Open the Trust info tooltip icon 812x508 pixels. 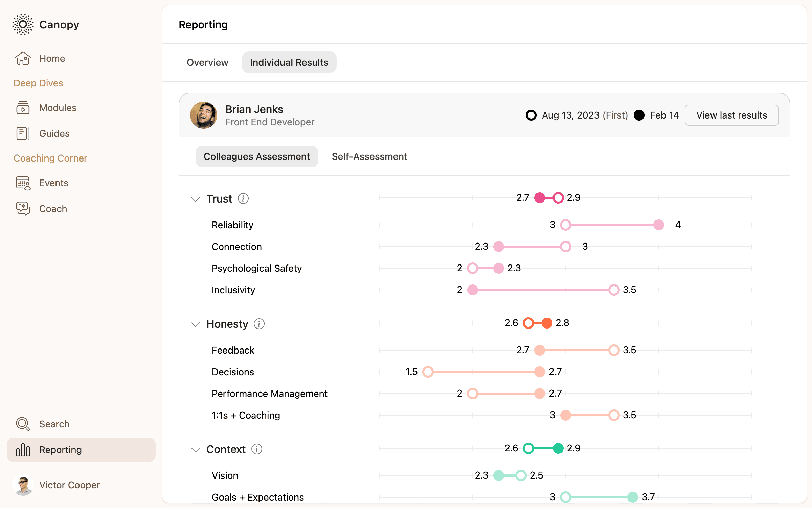point(243,198)
